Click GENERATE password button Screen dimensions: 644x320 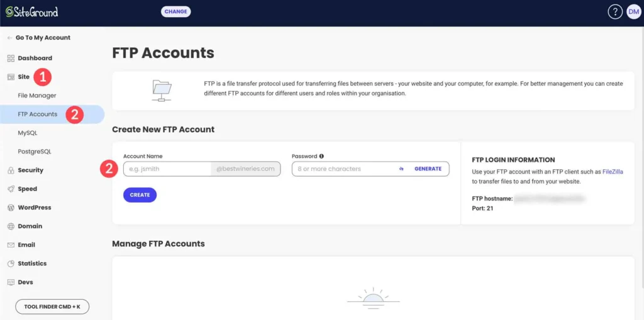coord(428,169)
